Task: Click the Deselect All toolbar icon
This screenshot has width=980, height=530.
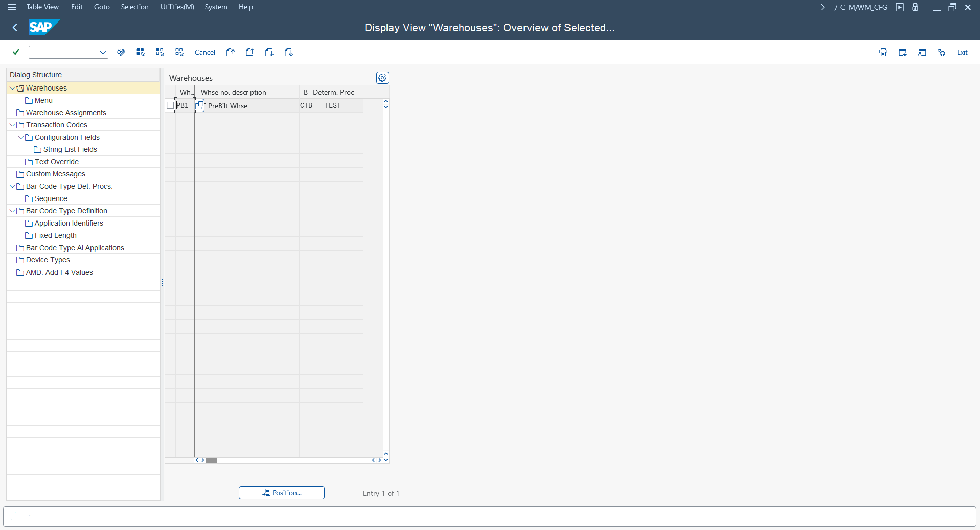Action: (179, 52)
